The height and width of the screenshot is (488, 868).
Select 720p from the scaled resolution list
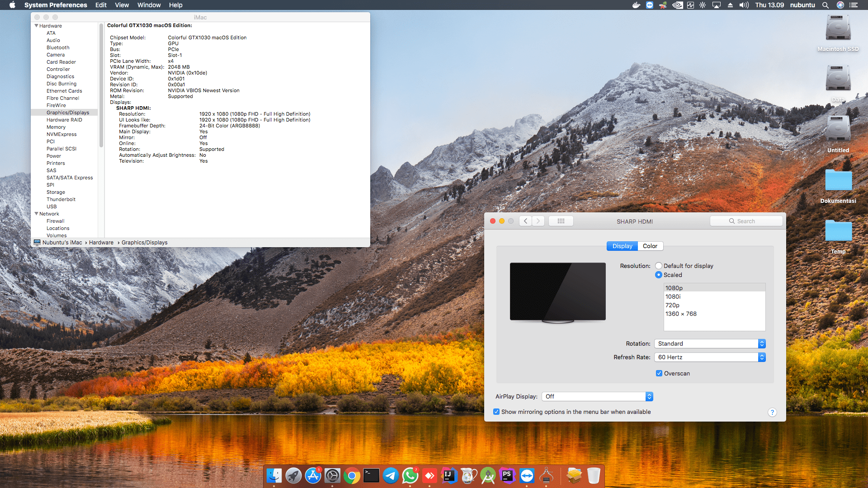pos(673,305)
